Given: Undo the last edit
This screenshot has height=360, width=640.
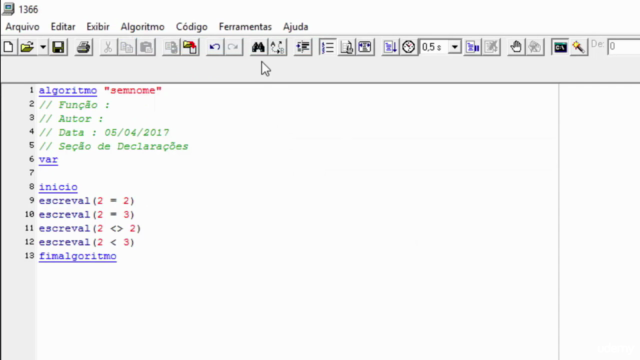Looking at the screenshot, I should [214, 47].
